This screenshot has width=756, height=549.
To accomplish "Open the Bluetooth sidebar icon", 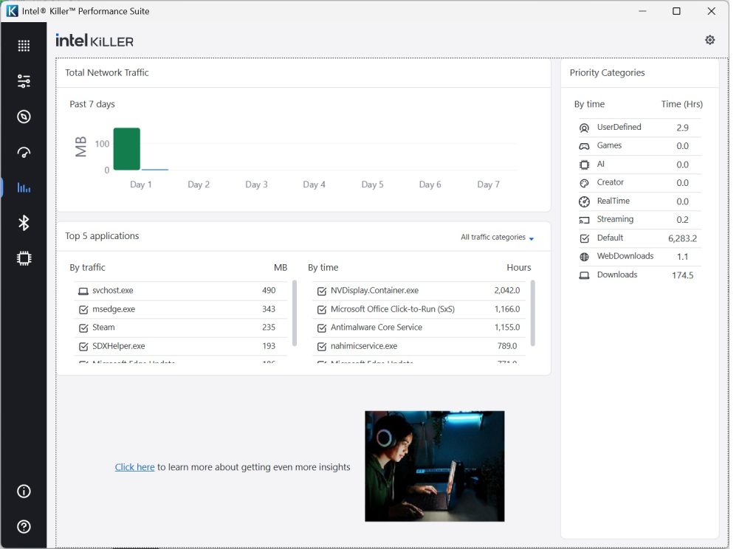I will click(24, 223).
